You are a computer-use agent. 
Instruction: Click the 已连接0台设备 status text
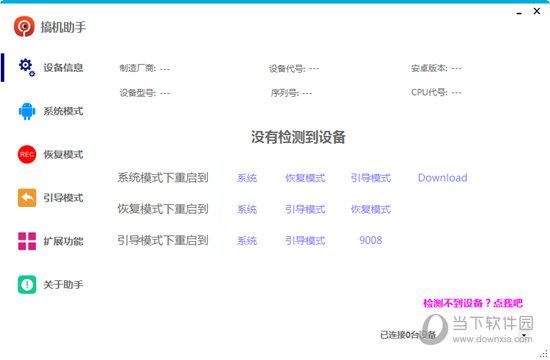point(408,335)
